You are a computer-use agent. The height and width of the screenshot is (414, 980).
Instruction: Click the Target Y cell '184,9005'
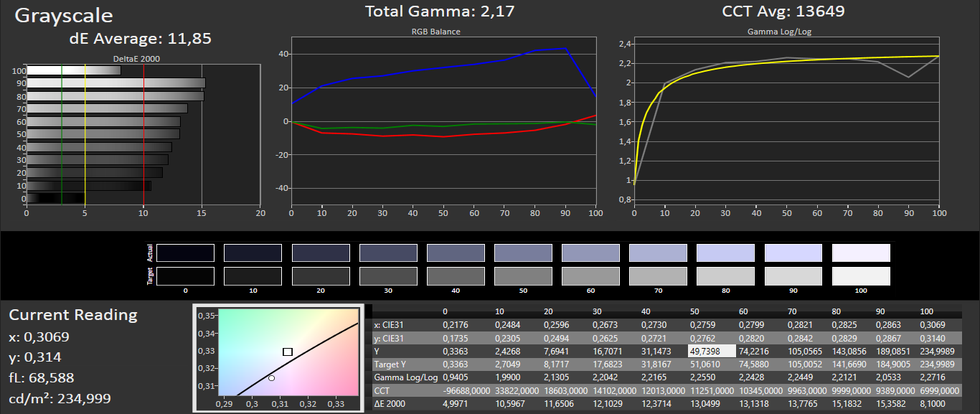point(892,364)
